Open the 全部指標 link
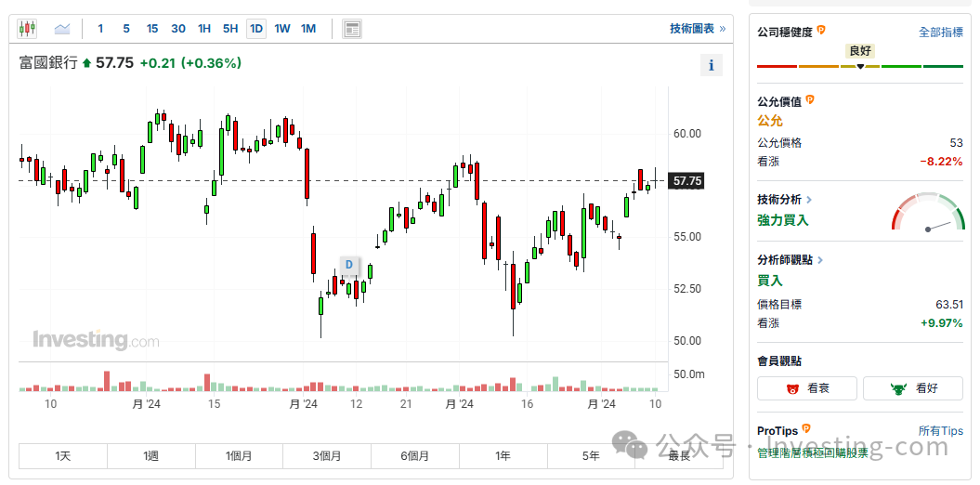 click(941, 33)
